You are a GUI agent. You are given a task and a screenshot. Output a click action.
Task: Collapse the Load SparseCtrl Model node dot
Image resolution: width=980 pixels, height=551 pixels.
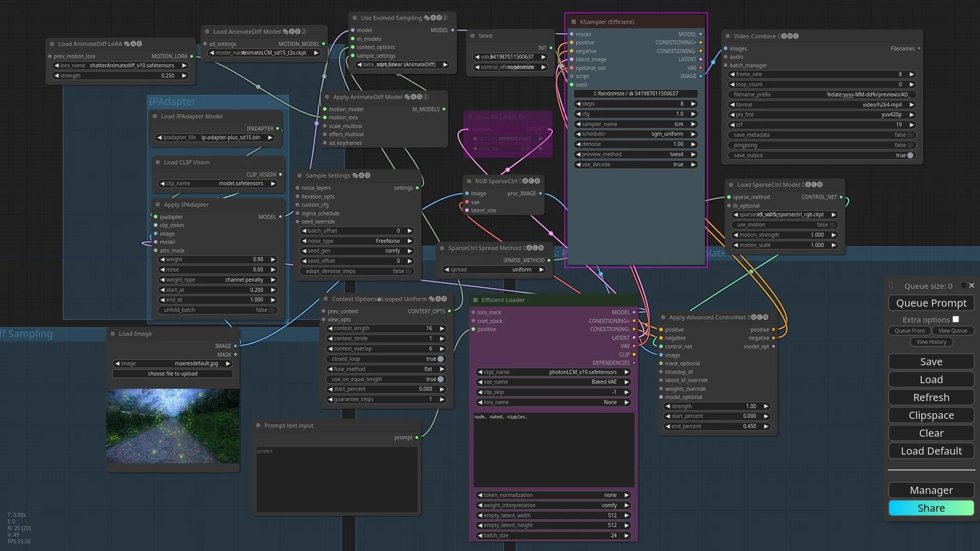click(x=731, y=185)
